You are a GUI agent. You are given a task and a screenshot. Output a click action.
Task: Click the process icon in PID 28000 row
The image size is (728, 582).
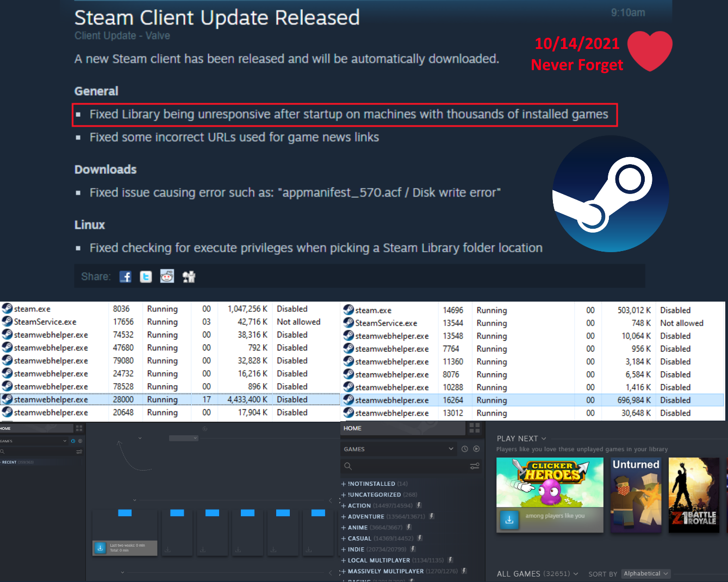pos(7,399)
